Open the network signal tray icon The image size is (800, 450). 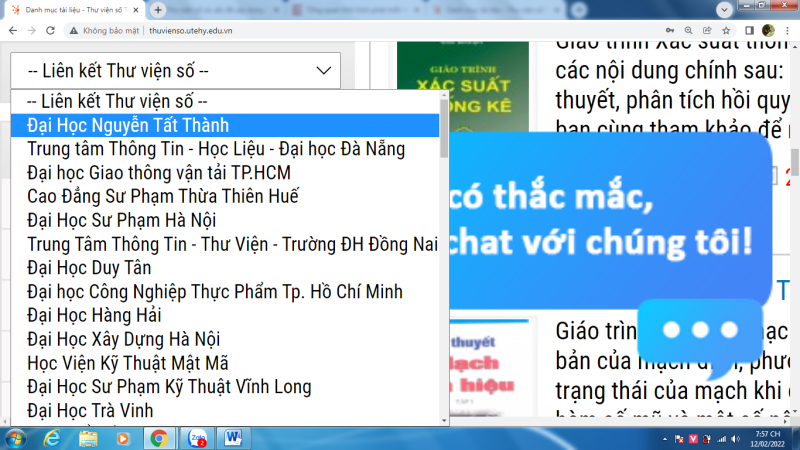coord(721,439)
